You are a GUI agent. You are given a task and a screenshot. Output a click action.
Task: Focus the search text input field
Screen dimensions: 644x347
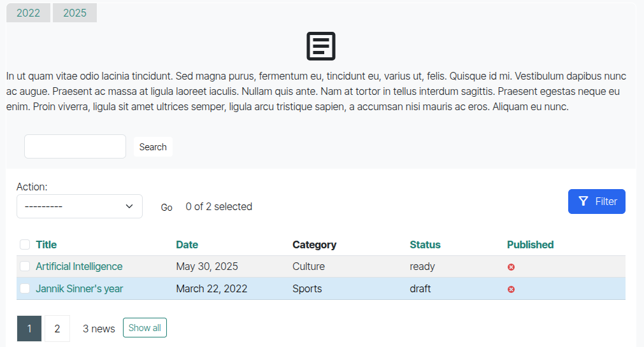pos(75,146)
